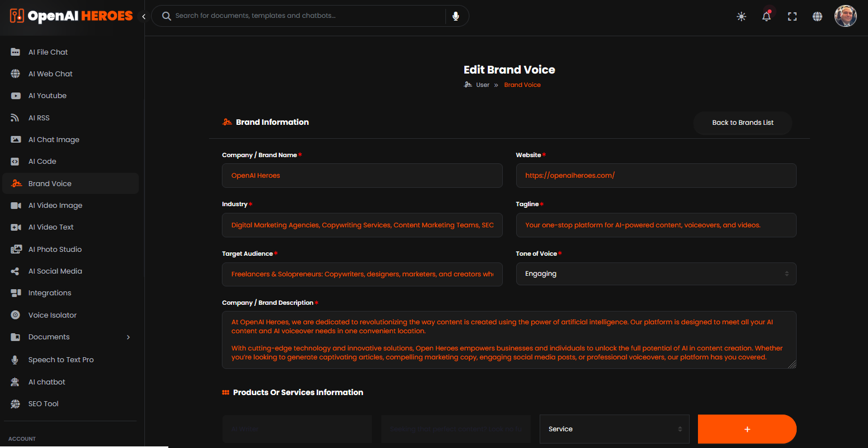Click the Integrations sidebar icon

pos(16,293)
